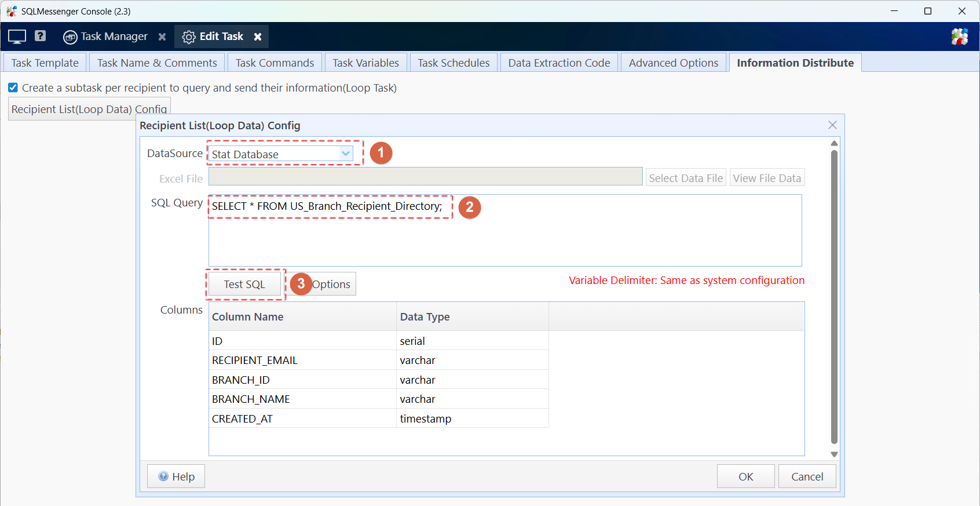
Task: Click the View File Data button
Action: pyautogui.click(x=767, y=178)
